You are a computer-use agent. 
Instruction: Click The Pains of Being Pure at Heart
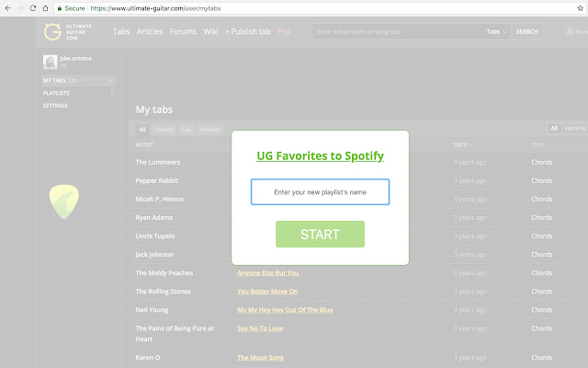coord(175,333)
